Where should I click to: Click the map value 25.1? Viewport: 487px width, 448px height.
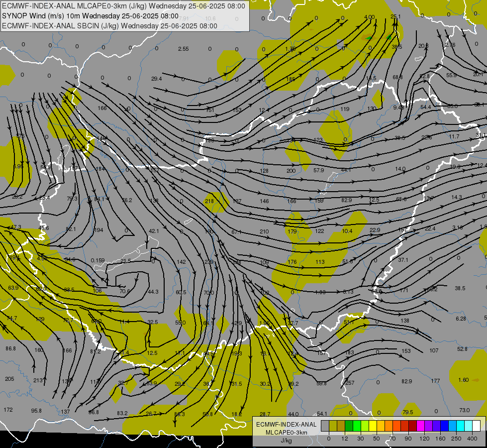click(395, 16)
